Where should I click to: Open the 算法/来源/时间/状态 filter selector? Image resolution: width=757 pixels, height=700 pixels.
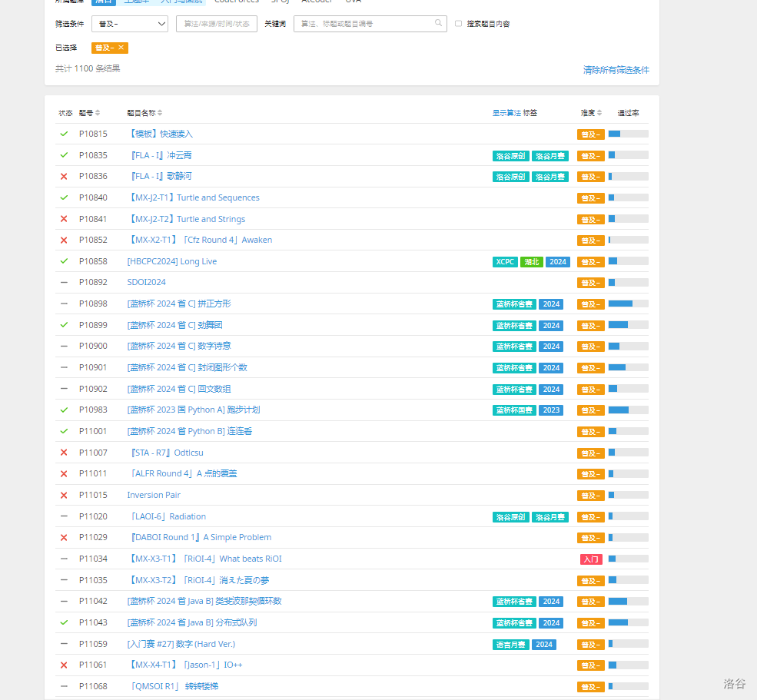tap(217, 24)
